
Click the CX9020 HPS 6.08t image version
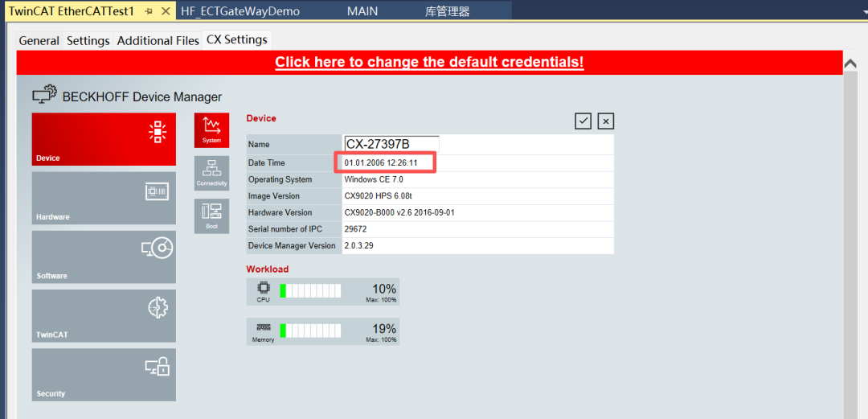378,196
